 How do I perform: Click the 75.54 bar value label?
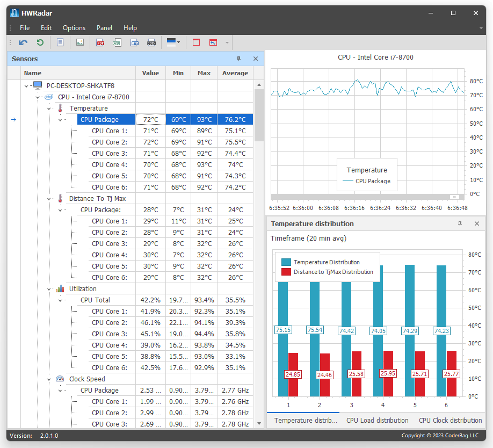coord(315,330)
